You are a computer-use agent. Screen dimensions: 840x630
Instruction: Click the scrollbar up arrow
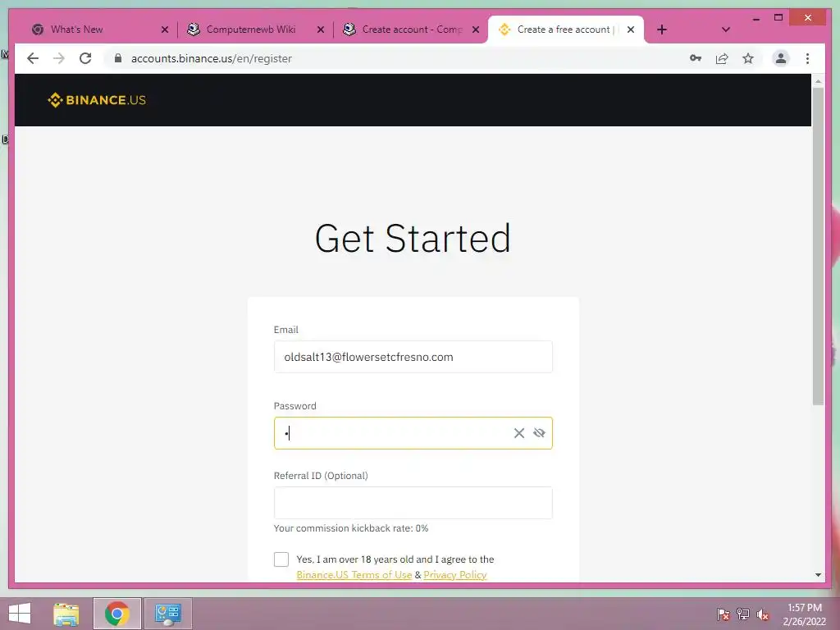[x=818, y=81]
